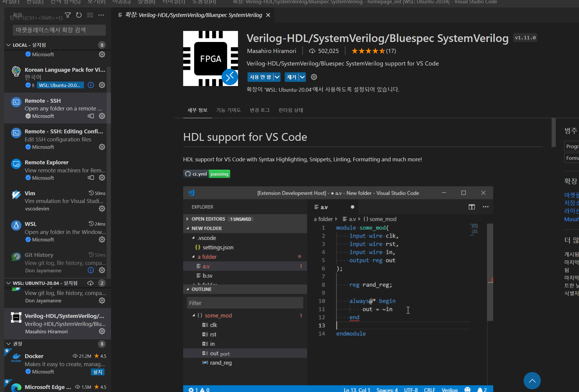Click the 제거 uninstall button

coord(292,77)
